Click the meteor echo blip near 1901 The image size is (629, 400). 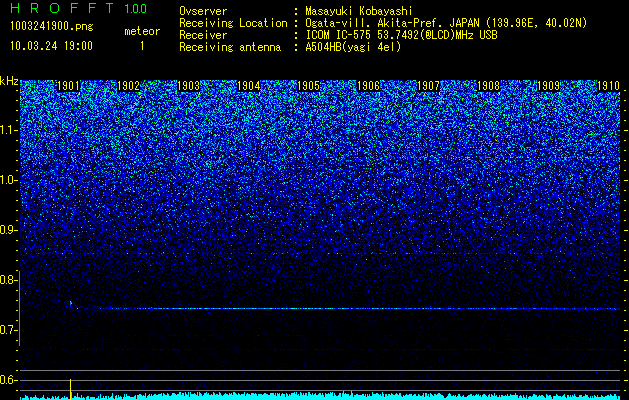click(71, 303)
